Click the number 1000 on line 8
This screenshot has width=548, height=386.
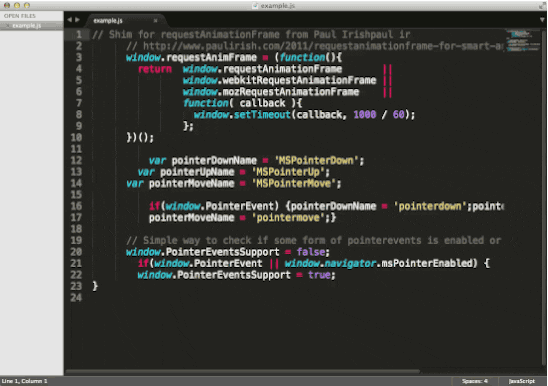365,115
